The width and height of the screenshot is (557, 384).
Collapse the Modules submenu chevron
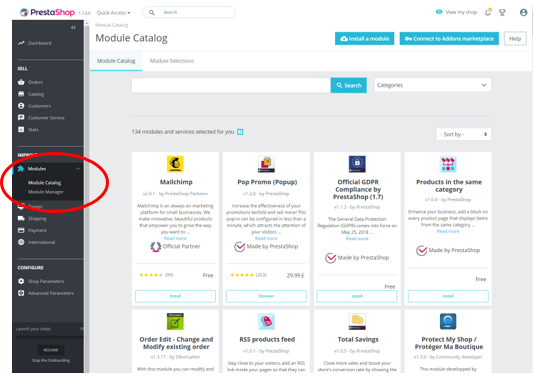click(78, 168)
